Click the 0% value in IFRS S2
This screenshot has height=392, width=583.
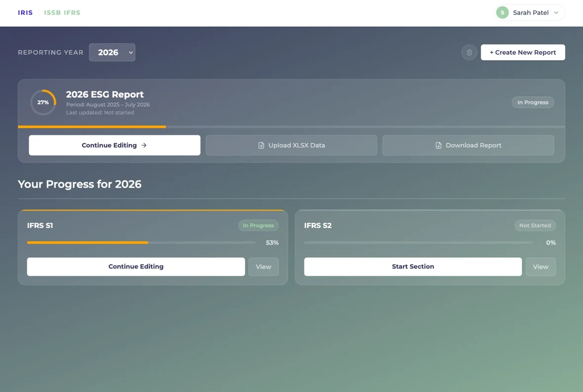(x=551, y=242)
